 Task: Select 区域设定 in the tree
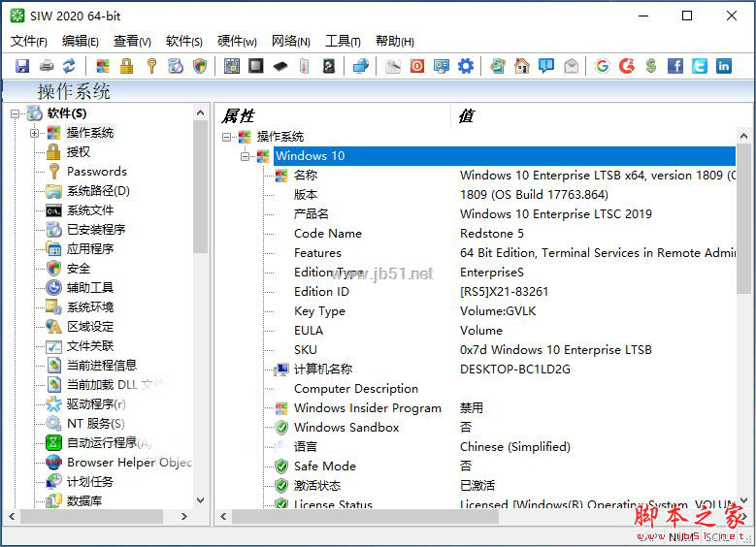tap(90, 326)
